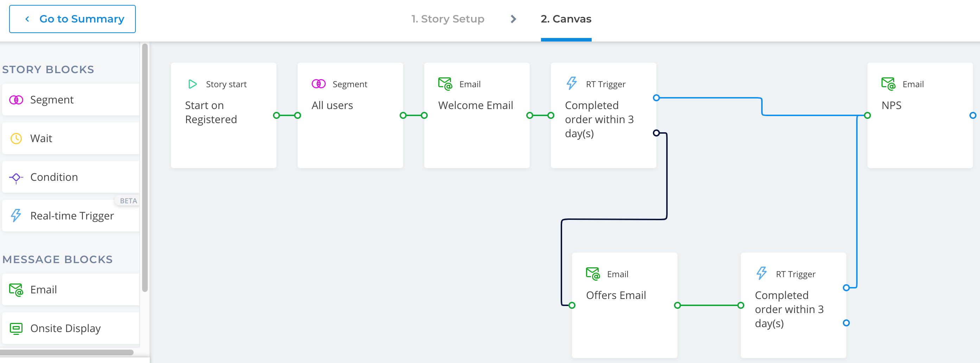
Task: Click the Onsite Display monitor icon
Action: tap(16, 329)
